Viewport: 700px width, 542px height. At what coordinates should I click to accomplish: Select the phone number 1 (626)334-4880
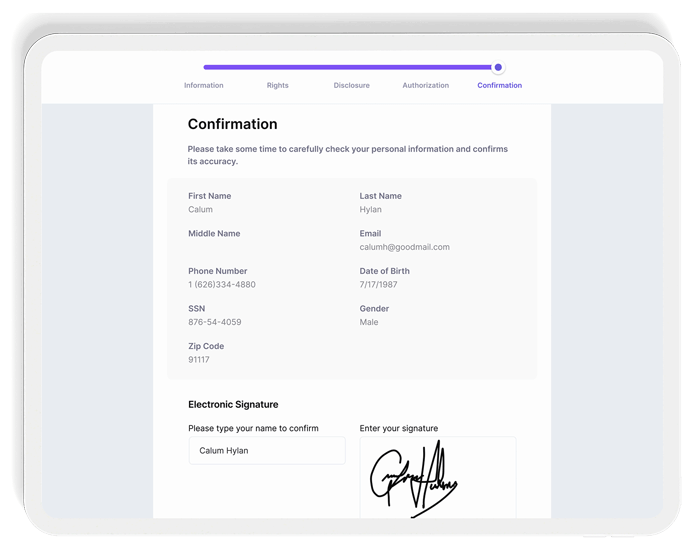click(221, 285)
